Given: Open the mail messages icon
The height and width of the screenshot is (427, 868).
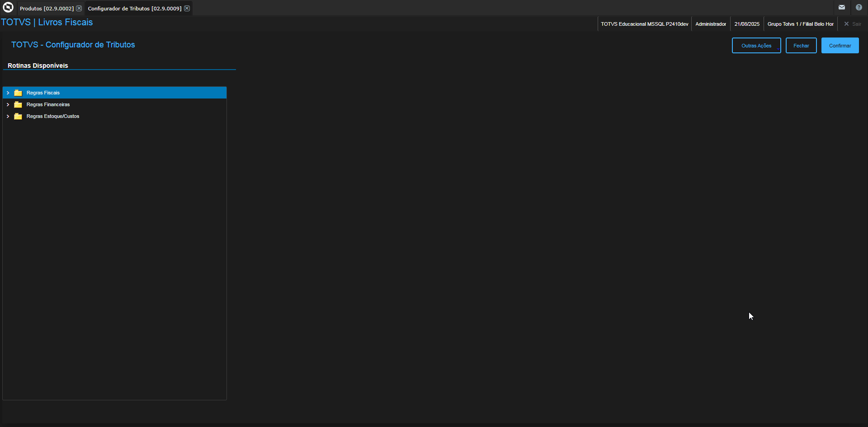Looking at the screenshot, I should pyautogui.click(x=842, y=7).
